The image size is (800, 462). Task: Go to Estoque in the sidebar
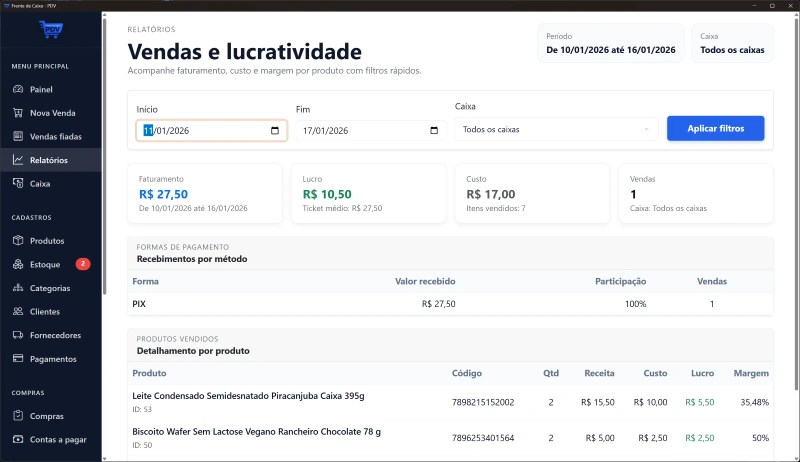45,265
